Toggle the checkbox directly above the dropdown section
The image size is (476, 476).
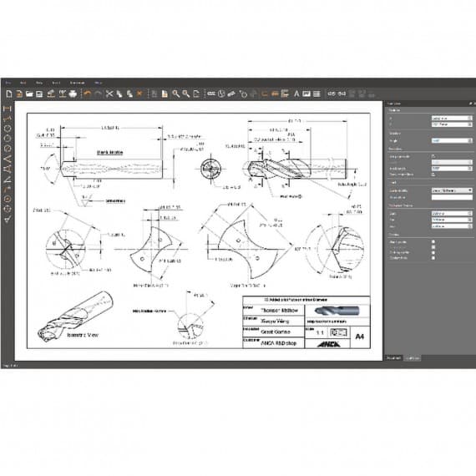coord(433,175)
